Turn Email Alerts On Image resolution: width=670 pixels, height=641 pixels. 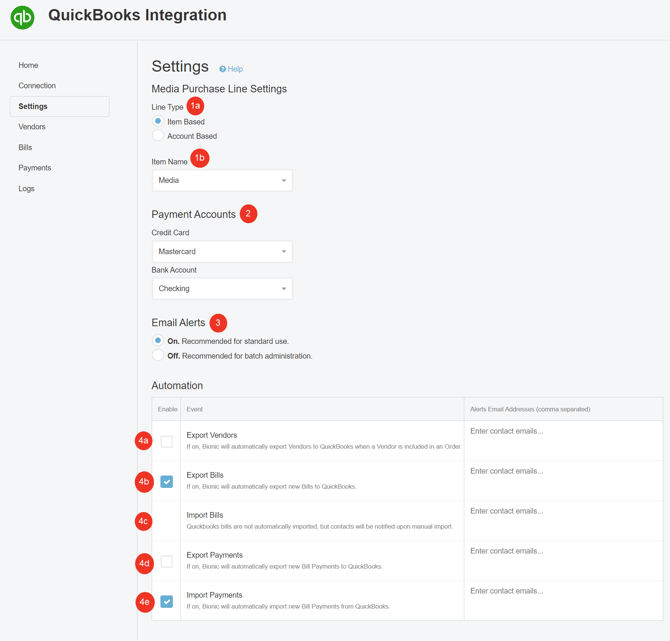[158, 341]
